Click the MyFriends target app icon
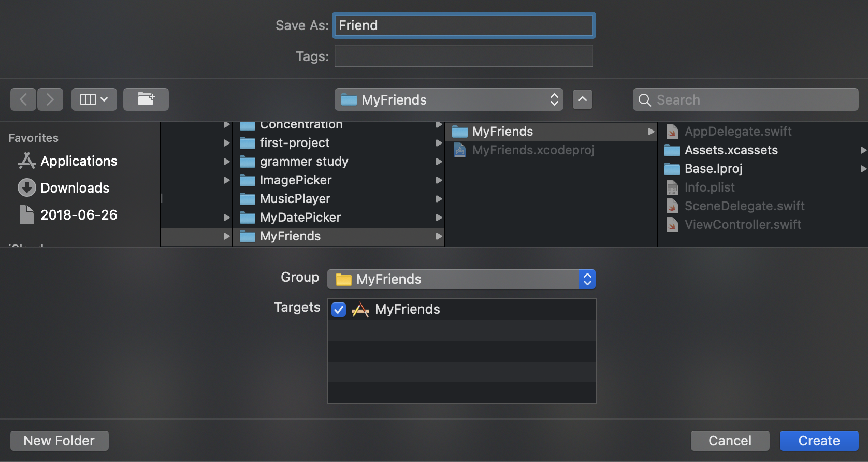 click(360, 310)
